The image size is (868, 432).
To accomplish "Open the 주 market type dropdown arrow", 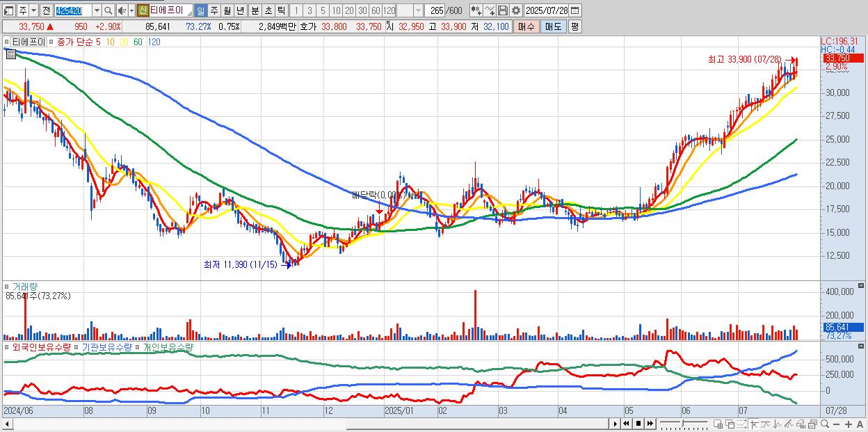I will tap(33, 10).
